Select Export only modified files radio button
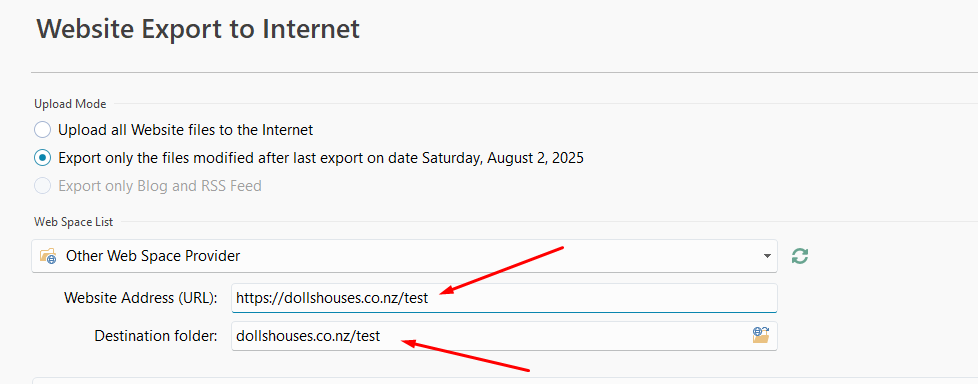The height and width of the screenshot is (384, 978). (x=42, y=158)
